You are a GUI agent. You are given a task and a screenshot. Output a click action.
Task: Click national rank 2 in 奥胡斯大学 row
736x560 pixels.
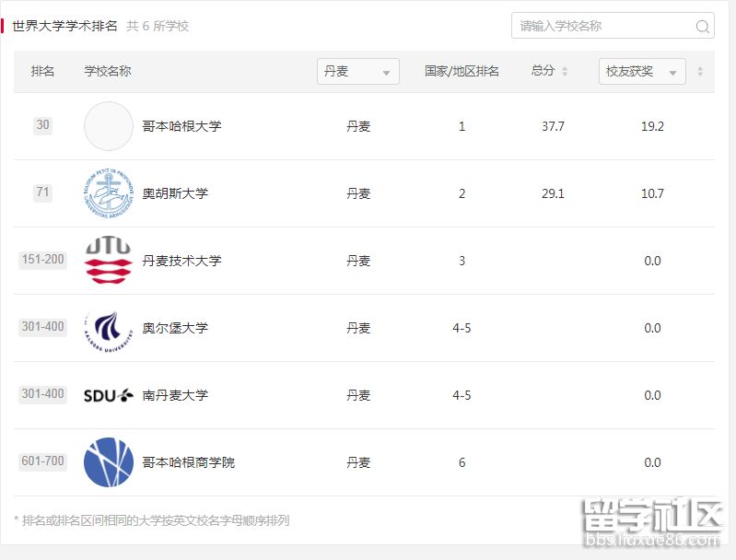coord(461,193)
